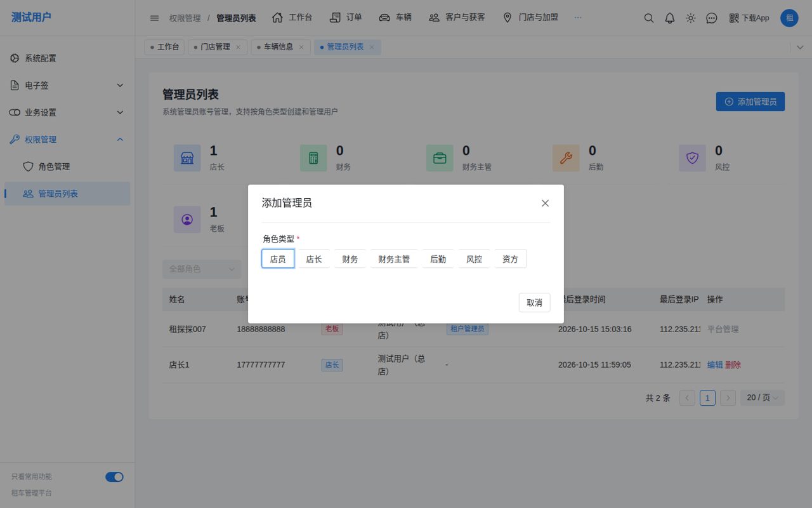Open the user avatar 租
The image size is (812, 508).
coord(790,18)
